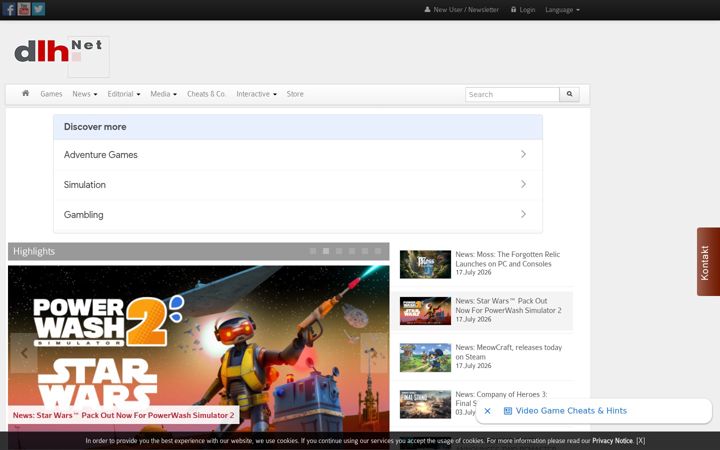Expand the Language dropdown
This screenshot has height=450, width=720.
pos(562,10)
